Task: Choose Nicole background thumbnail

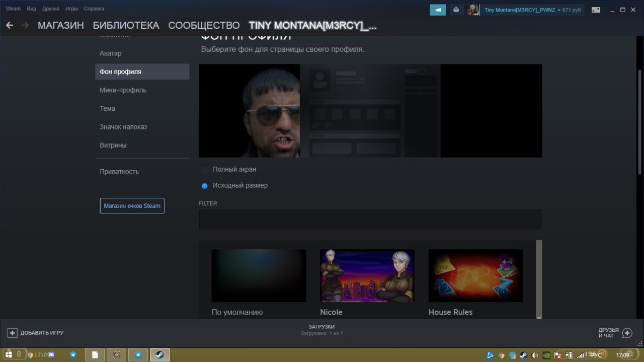Action: [367, 275]
